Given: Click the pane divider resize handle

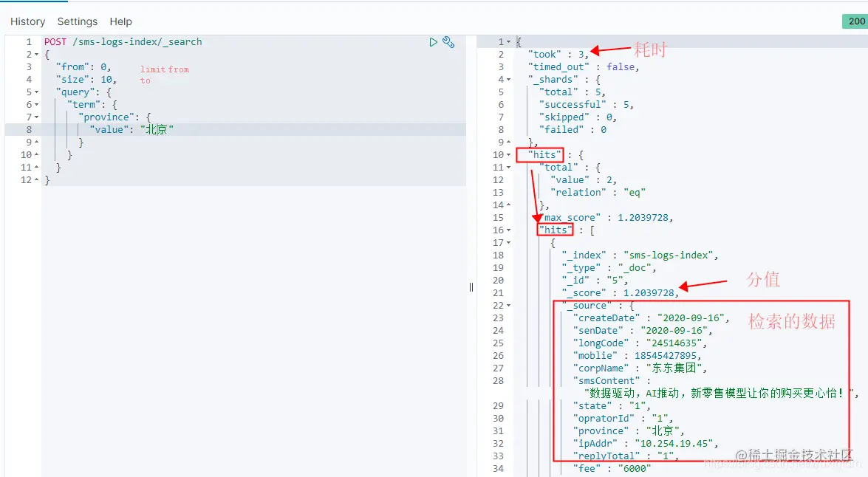Looking at the screenshot, I should click(471, 287).
